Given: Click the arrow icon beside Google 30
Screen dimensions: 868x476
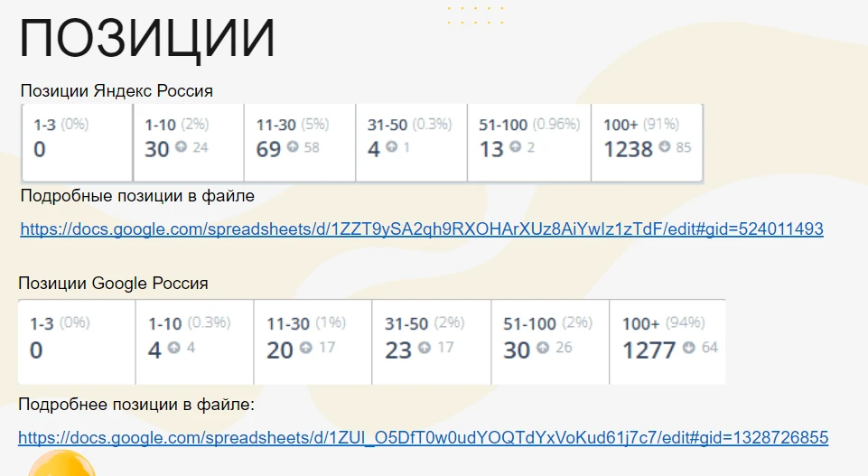Looking at the screenshot, I should click(543, 348).
